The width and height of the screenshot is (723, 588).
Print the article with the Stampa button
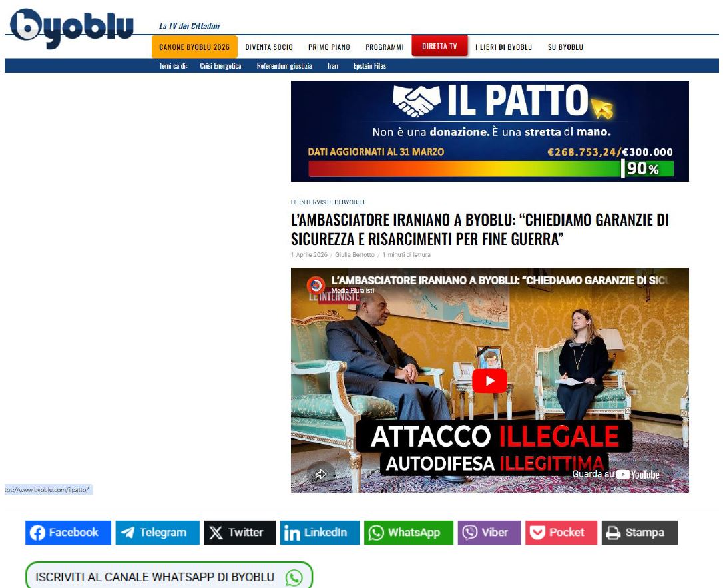(639, 533)
